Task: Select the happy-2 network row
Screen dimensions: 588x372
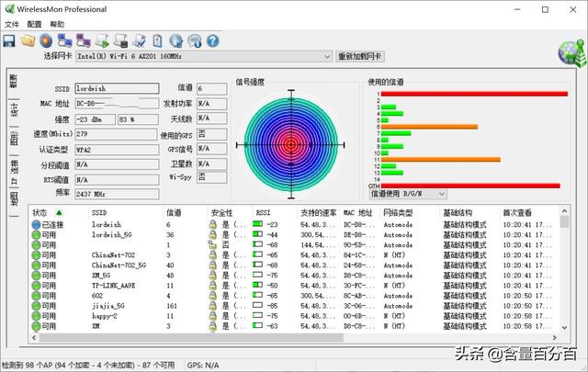Action: [x=294, y=316]
